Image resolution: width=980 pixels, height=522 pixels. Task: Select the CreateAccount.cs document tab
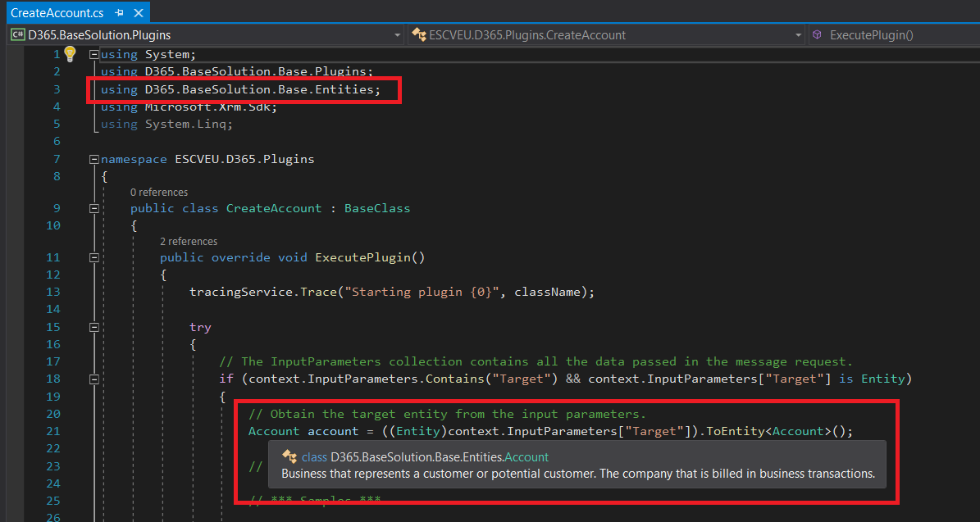pyautogui.click(x=57, y=13)
